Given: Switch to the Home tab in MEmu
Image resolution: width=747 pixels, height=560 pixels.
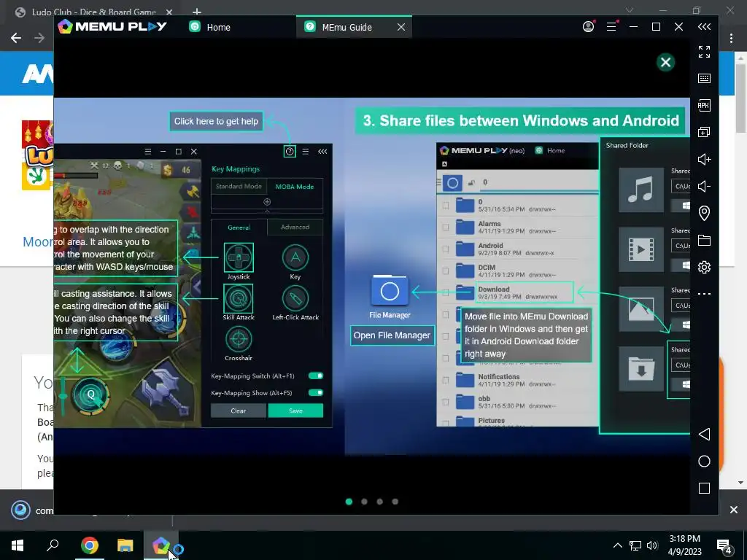Looking at the screenshot, I should pos(209,27).
